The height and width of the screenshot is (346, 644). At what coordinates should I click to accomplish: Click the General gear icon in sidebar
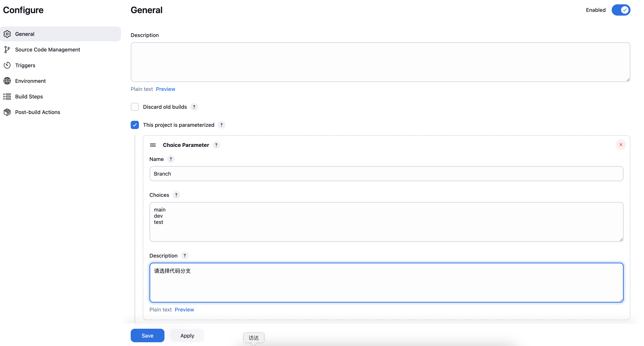[x=7, y=34]
